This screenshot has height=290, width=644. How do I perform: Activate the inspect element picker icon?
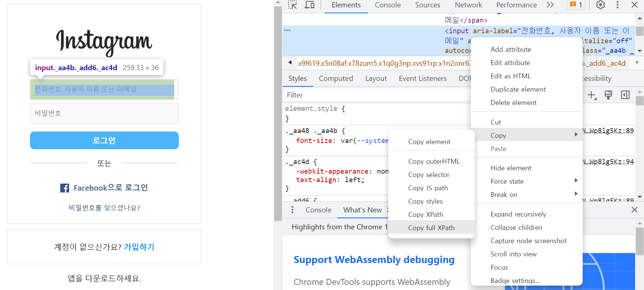point(293,5)
